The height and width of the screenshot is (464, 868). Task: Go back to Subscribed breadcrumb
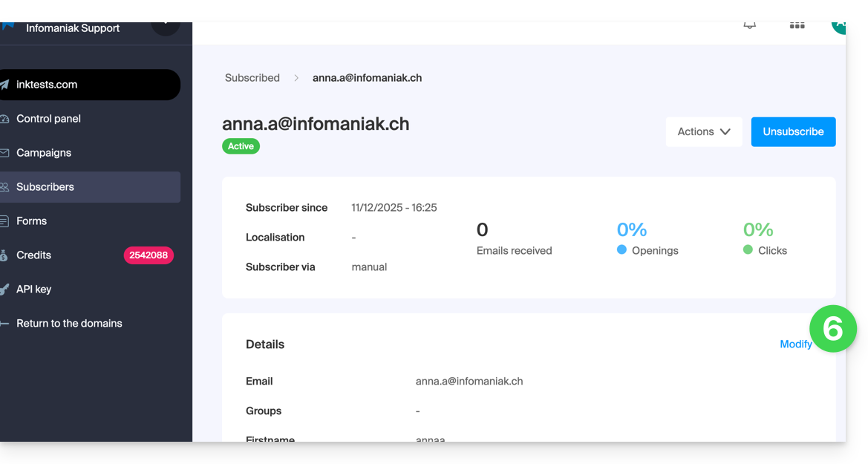[x=252, y=78]
